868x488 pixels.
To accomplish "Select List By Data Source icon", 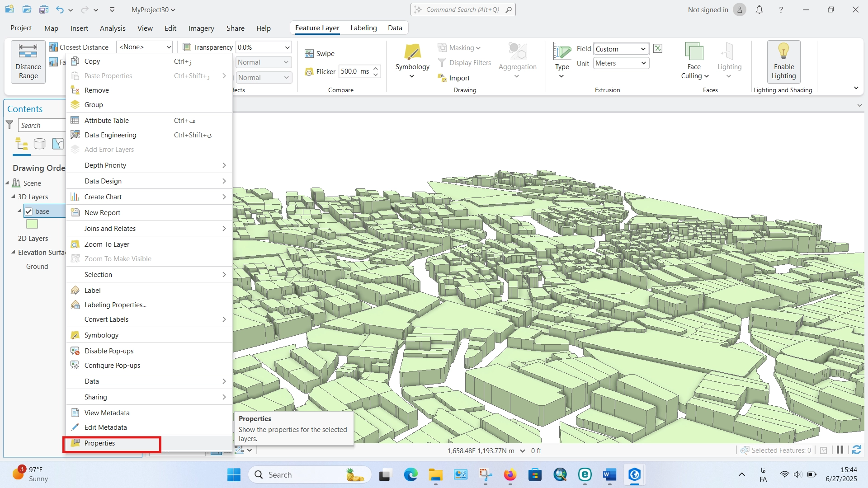I will (x=40, y=144).
